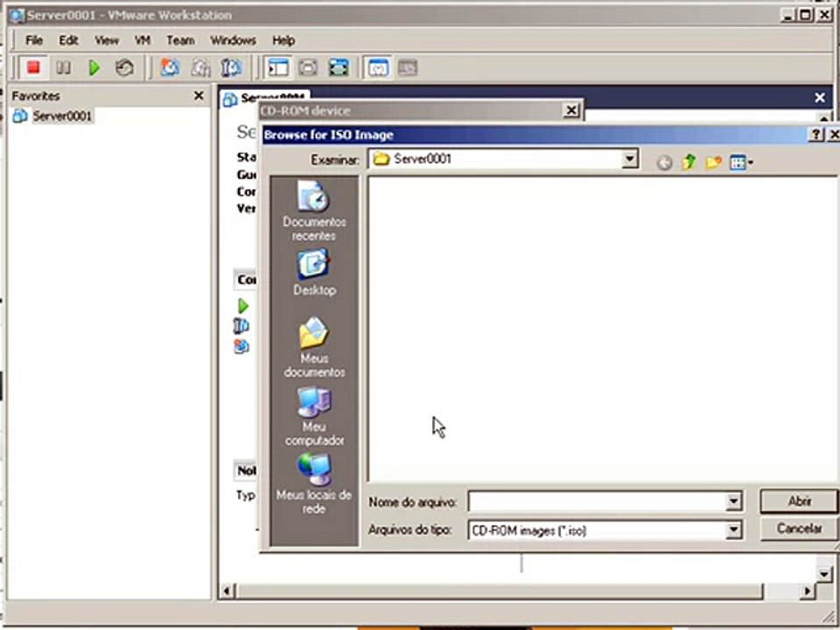840x630 pixels.
Task: Click the Abrir button
Action: (x=799, y=501)
